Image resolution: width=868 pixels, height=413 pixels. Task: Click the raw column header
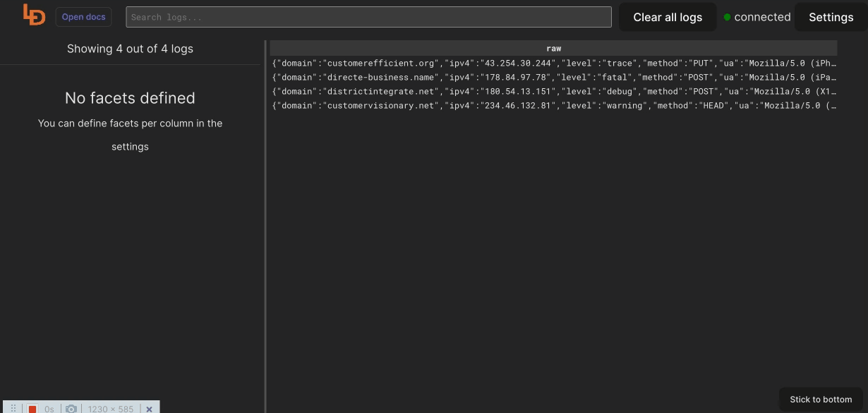(553, 48)
